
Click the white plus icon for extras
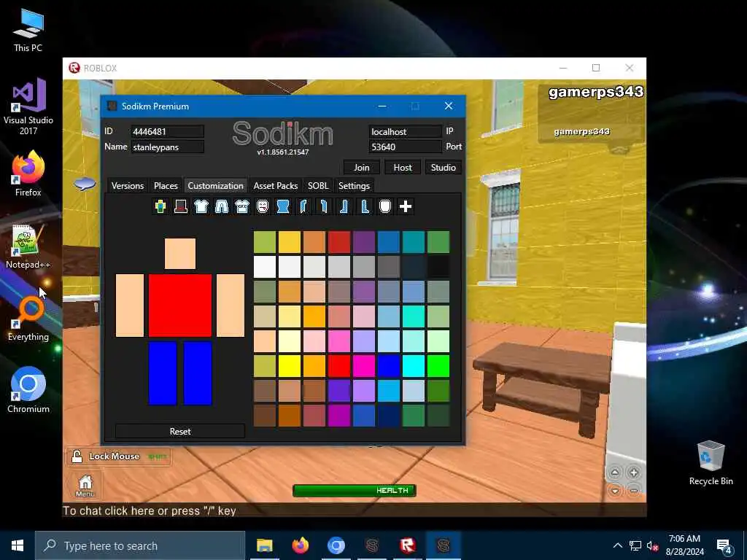coord(406,206)
